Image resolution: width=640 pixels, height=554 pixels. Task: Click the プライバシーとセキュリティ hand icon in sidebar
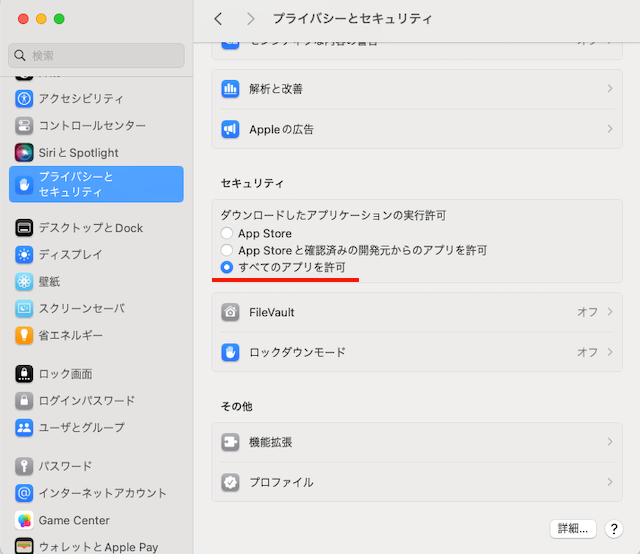pos(24,185)
